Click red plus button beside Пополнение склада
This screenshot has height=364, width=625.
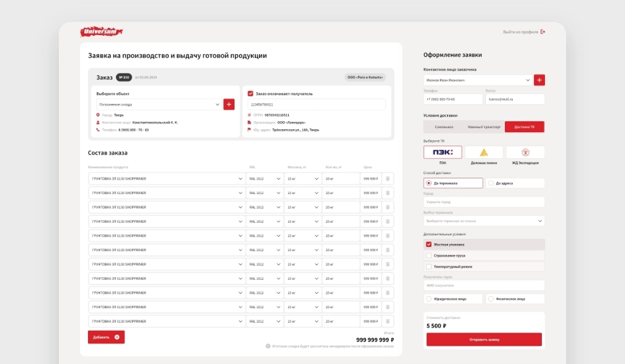[229, 104]
